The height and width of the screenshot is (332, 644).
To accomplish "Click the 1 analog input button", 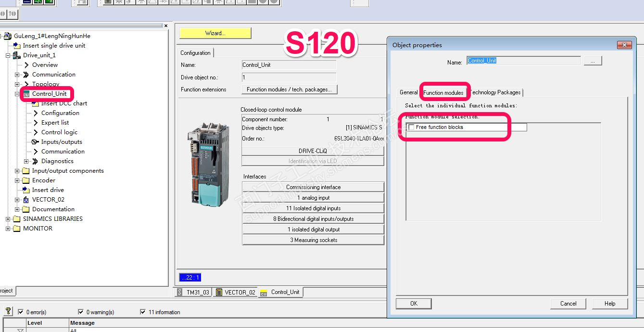I will tap(313, 198).
